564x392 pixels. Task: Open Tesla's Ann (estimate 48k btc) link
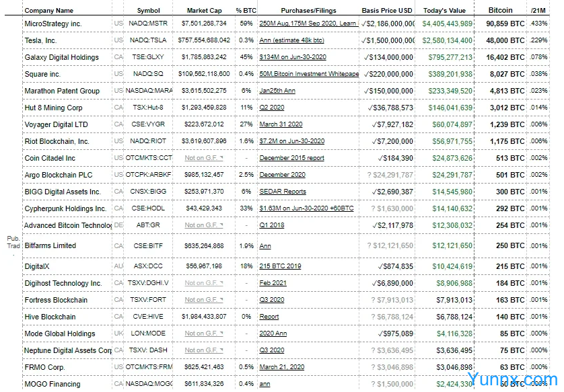(x=291, y=40)
